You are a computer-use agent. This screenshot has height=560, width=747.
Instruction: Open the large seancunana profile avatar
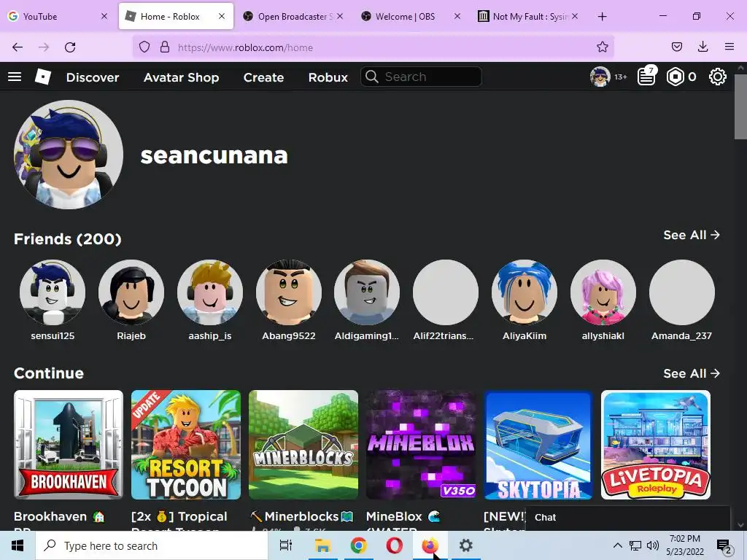[x=69, y=155]
